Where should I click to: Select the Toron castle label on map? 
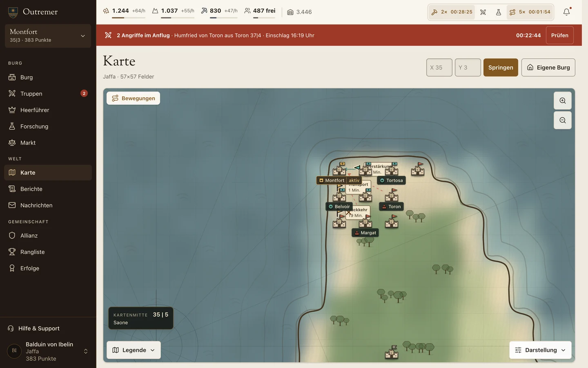(x=391, y=206)
